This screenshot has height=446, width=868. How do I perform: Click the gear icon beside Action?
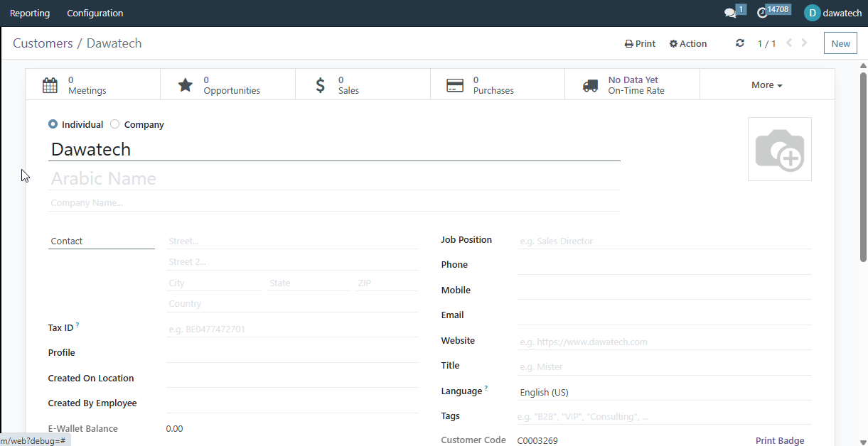point(673,44)
